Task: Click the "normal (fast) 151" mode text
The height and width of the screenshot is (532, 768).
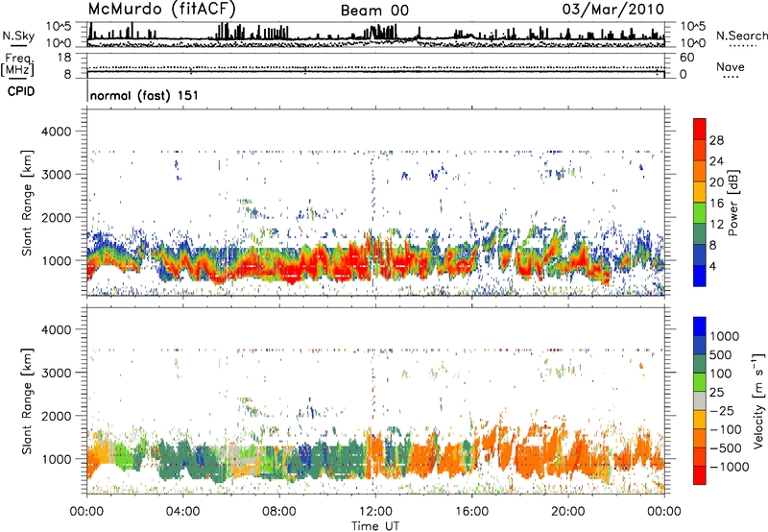Action: click(x=144, y=95)
